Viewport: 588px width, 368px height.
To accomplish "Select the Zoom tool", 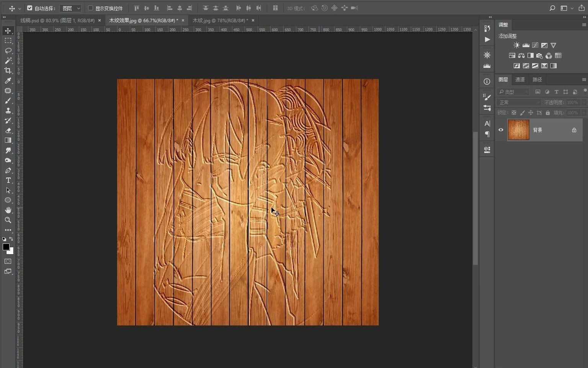I will 8,220.
